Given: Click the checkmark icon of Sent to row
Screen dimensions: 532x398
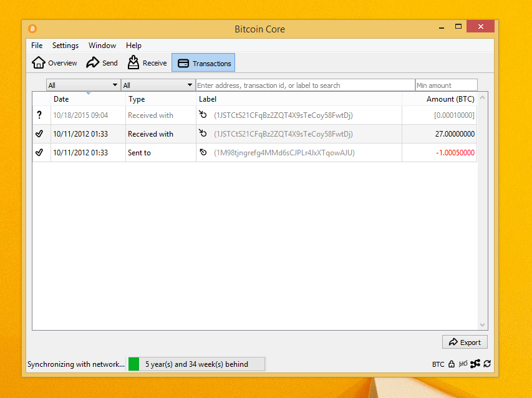Looking at the screenshot, I should [39, 152].
